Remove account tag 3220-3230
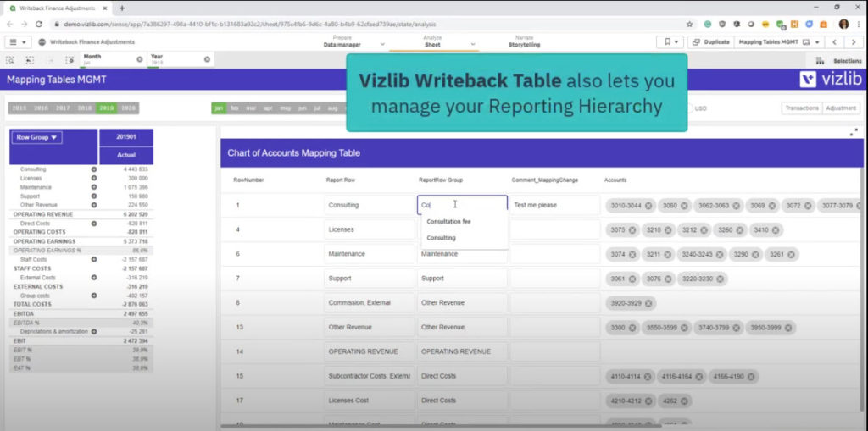868x431 pixels. pyautogui.click(x=720, y=279)
